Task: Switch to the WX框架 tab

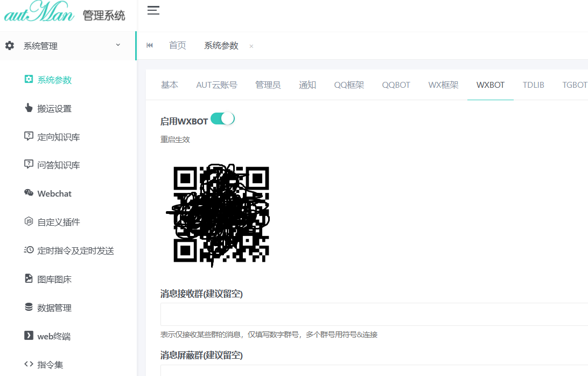Action: coord(443,85)
